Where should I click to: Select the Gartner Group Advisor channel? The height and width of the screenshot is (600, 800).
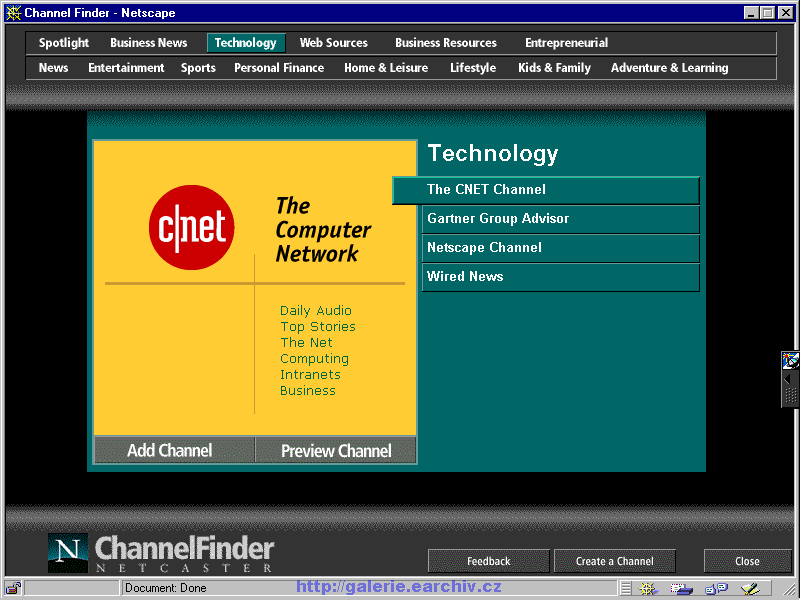pos(560,219)
